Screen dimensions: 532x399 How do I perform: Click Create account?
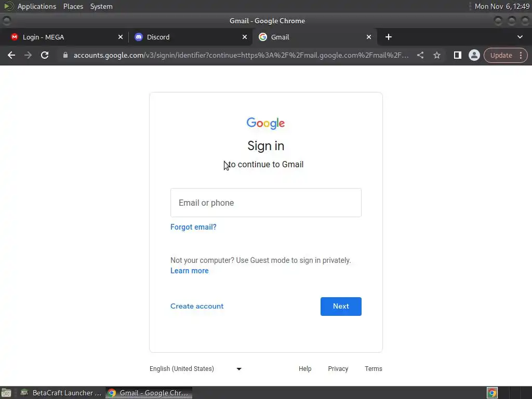(197, 306)
